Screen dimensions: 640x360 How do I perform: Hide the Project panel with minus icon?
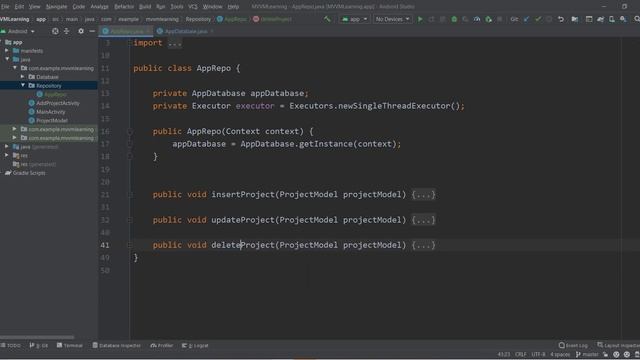point(92,31)
